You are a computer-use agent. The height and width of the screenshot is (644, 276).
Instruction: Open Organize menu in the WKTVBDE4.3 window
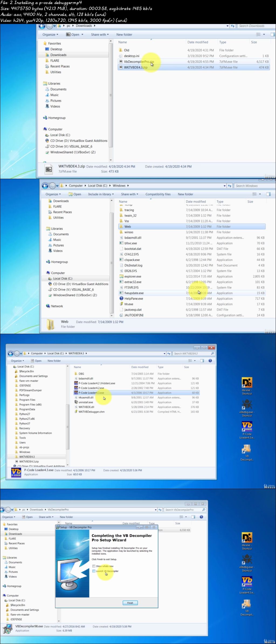click(x=18, y=361)
